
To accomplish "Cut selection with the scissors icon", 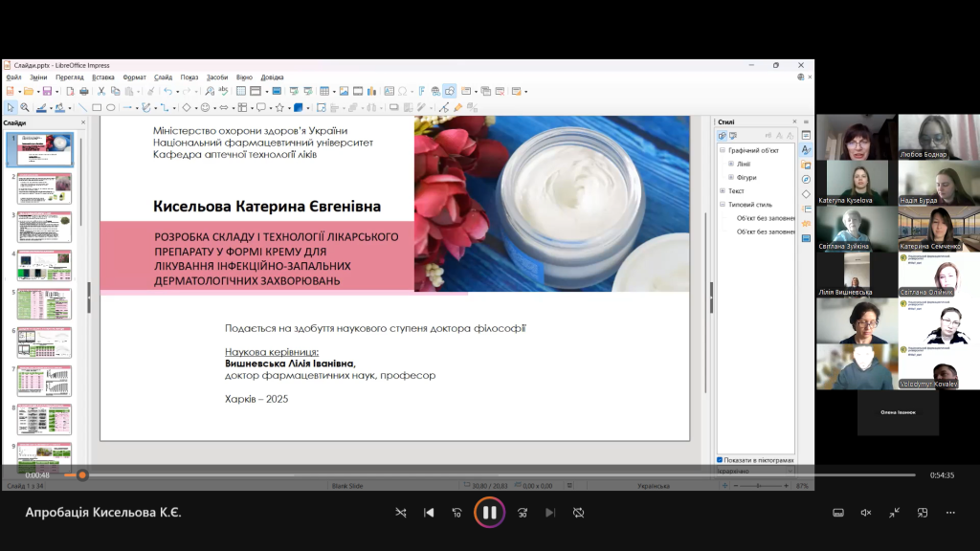I will pyautogui.click(x=101, y=91).
